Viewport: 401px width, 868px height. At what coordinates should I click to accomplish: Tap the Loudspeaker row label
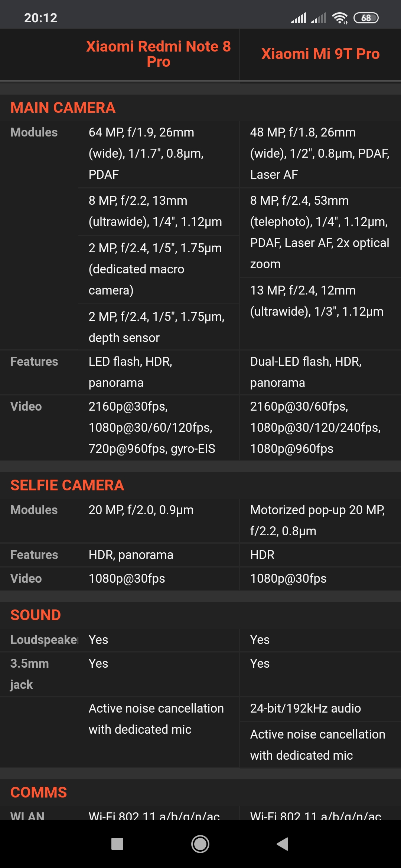(44, 640)
